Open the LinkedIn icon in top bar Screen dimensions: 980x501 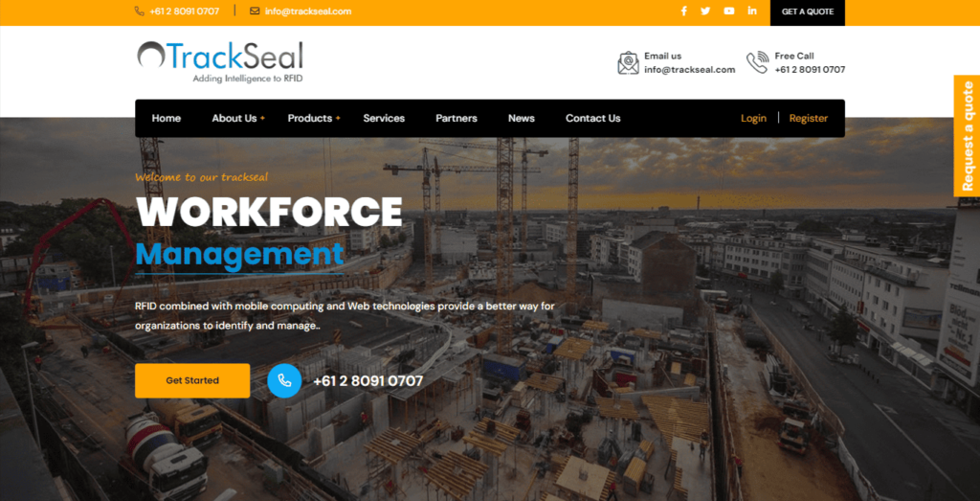pyautogui.click(x=752, y=11)
